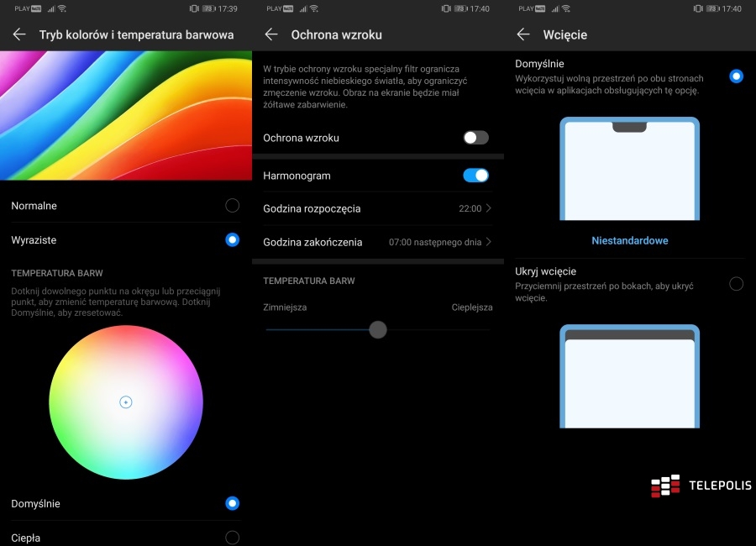
Task: Choose Ukryj wcięcie radio option
Action: pyautogui.click(x=736, y=284)
